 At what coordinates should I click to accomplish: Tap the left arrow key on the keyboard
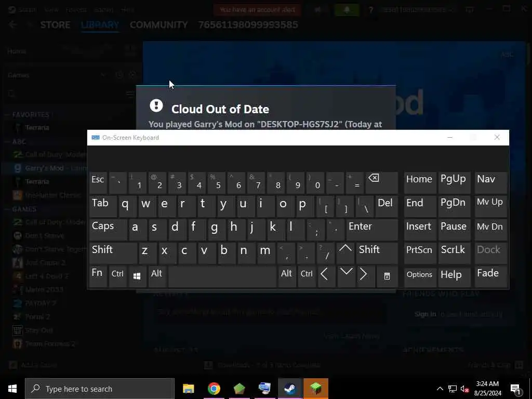coord(326,276)
